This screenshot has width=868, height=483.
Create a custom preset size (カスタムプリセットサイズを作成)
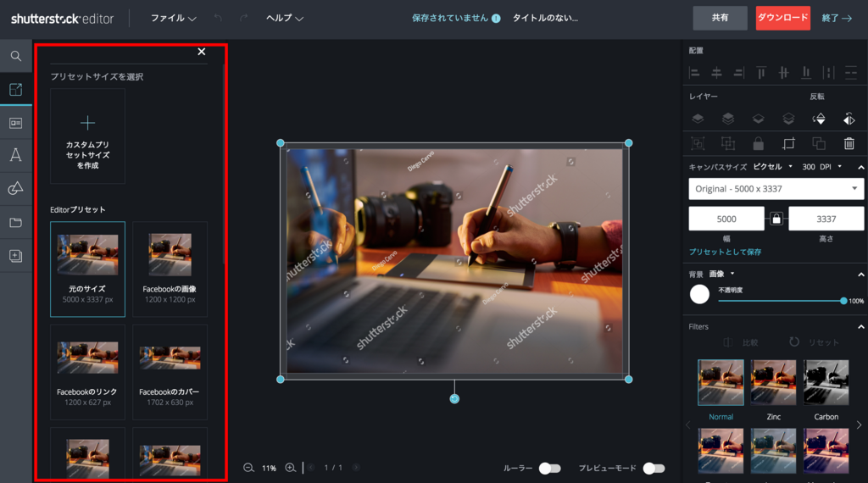tap(87, 136)
